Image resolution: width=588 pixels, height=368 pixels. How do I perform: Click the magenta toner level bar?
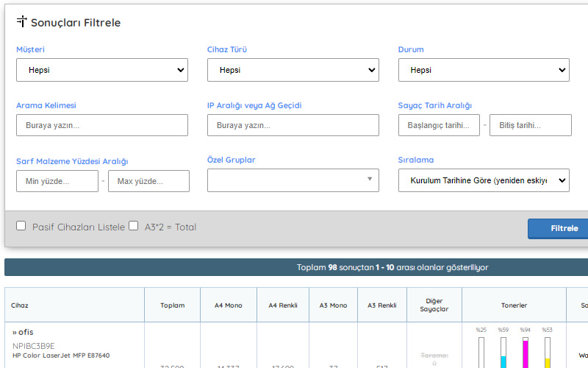[x=525, y=353]
